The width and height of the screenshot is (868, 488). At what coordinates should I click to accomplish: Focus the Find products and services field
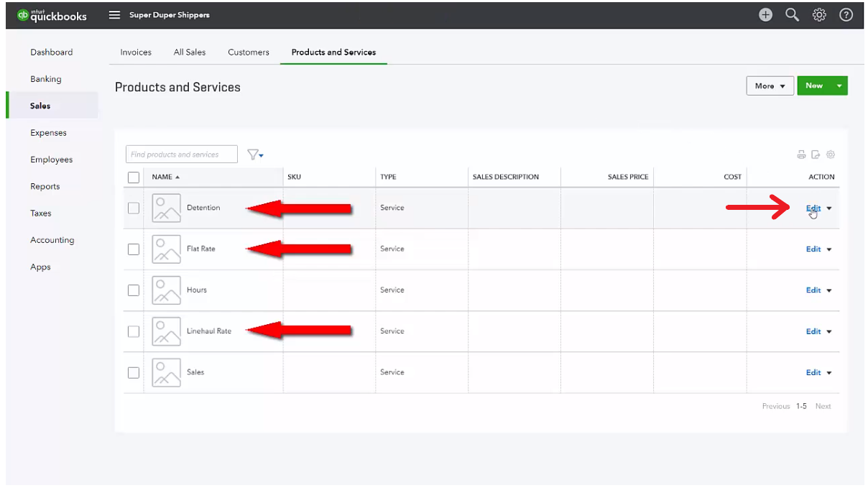(182, 155)
